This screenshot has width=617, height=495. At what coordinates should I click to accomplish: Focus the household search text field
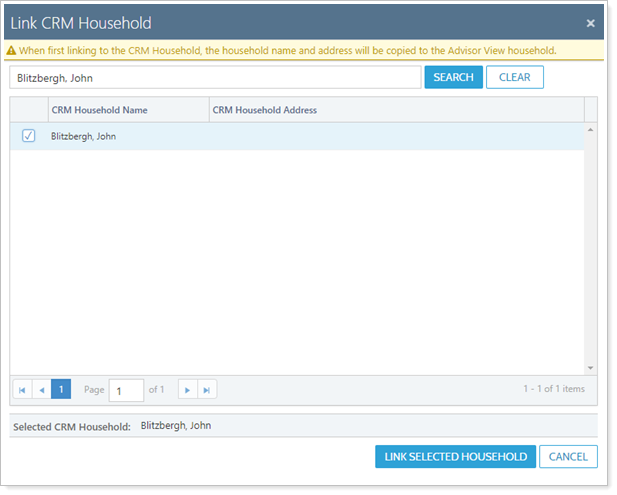click(x=215, y=77)
